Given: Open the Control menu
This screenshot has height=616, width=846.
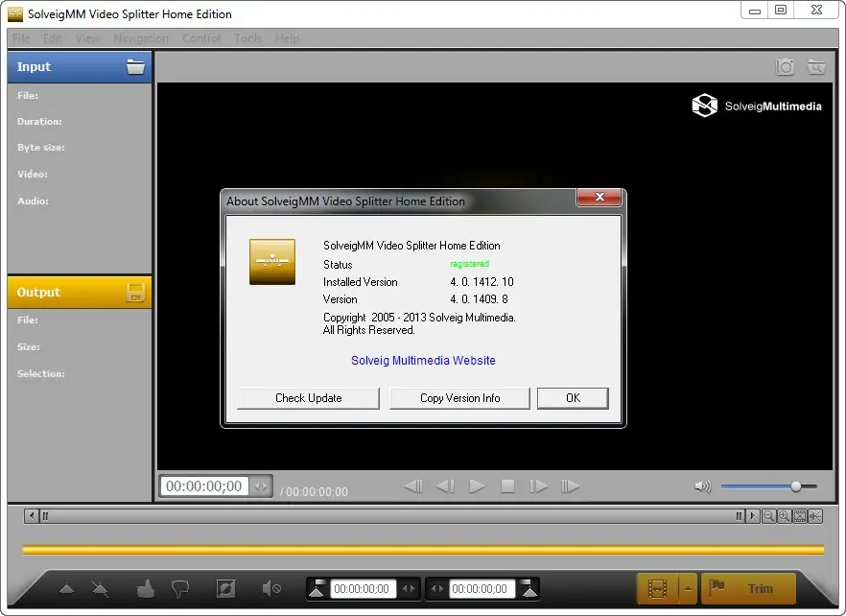Looking at the screenshot, I should pos(201,38).
